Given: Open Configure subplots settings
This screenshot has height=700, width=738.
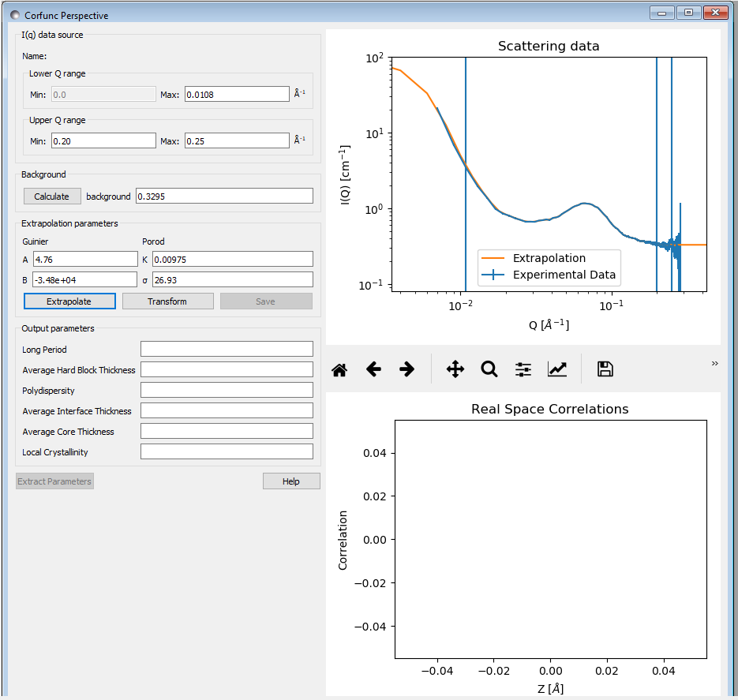Looking at the screenshot, I should 523,369.
